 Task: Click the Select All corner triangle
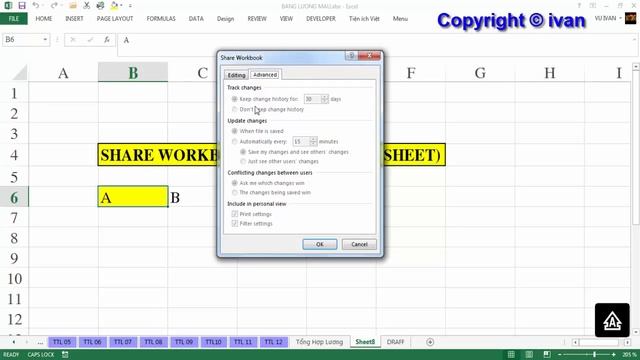click(x=19, y=73)
